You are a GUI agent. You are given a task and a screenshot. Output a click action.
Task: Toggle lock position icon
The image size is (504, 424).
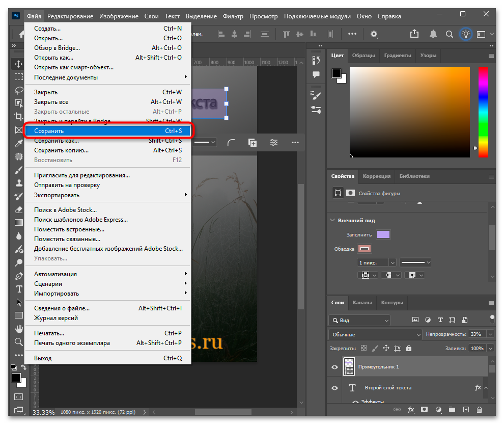pyautogui.click(x=386, y=348)
